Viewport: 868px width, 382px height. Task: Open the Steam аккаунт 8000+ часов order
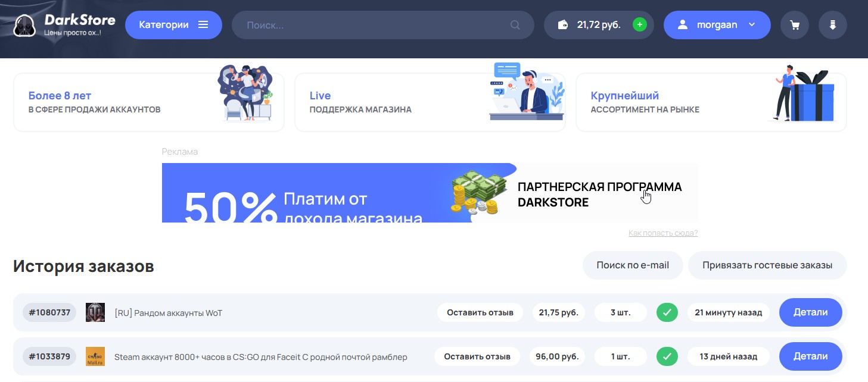click(x=261, y=357)
